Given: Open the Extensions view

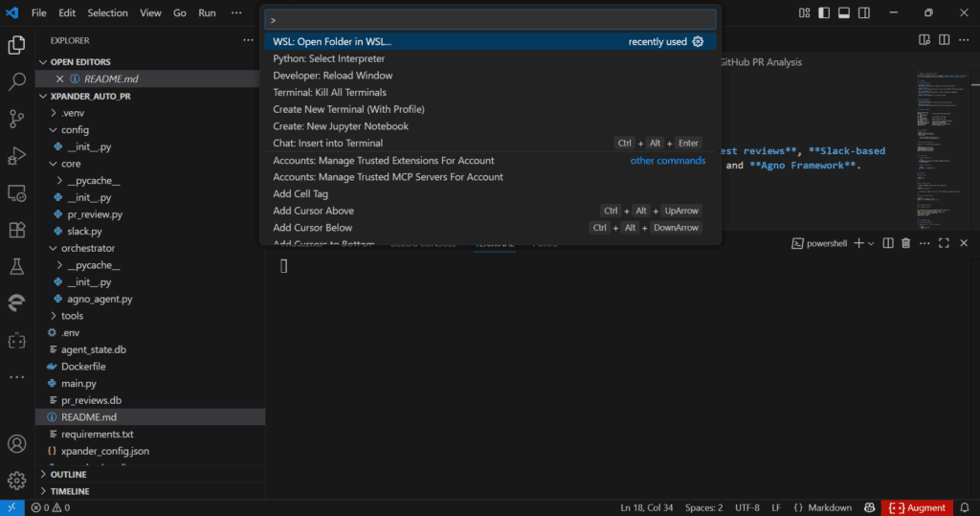Looking at the screenshot, I should tap(17, 230).
